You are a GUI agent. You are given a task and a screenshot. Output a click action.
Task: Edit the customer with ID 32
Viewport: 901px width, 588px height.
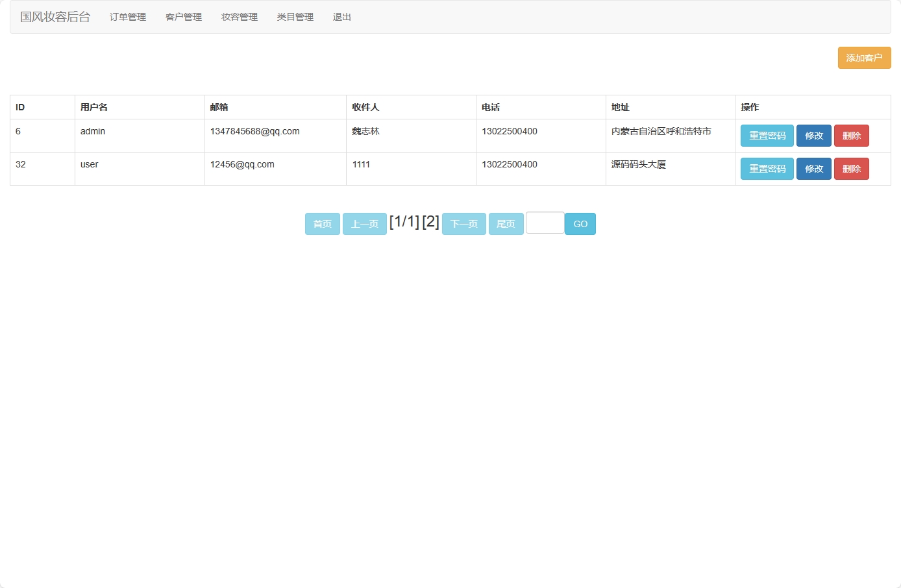pos(813,169)
